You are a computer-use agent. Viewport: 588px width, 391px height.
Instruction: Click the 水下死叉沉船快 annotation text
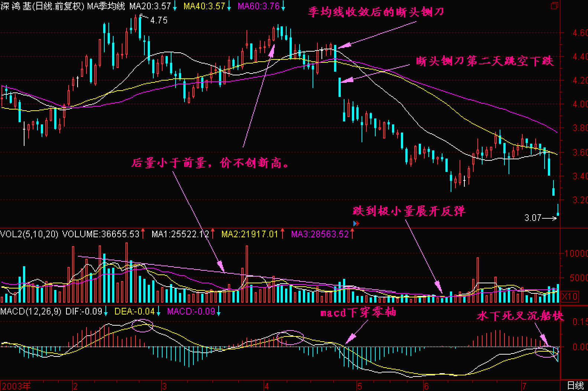pos(520,316)
